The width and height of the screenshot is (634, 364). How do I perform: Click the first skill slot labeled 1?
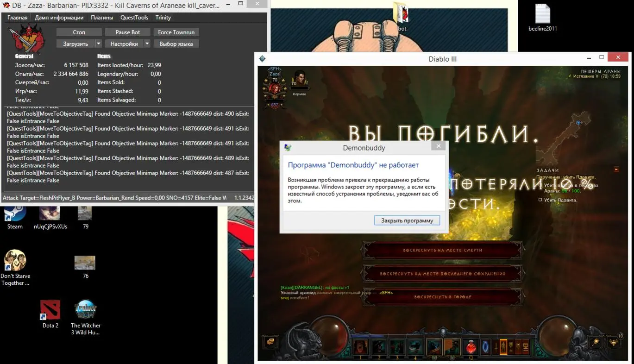pyautogui.click(x=361, y=347)
